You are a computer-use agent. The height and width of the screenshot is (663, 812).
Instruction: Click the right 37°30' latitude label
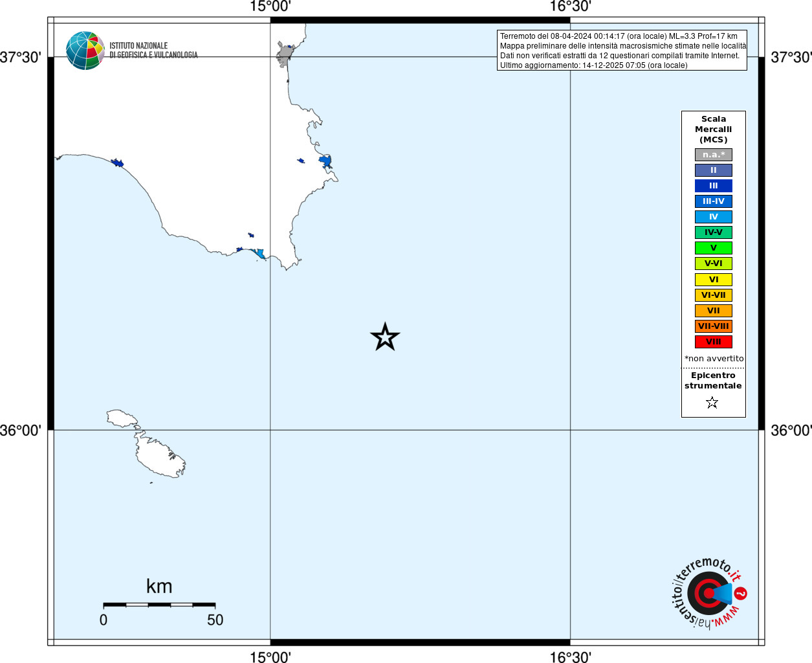pos(791,57)
